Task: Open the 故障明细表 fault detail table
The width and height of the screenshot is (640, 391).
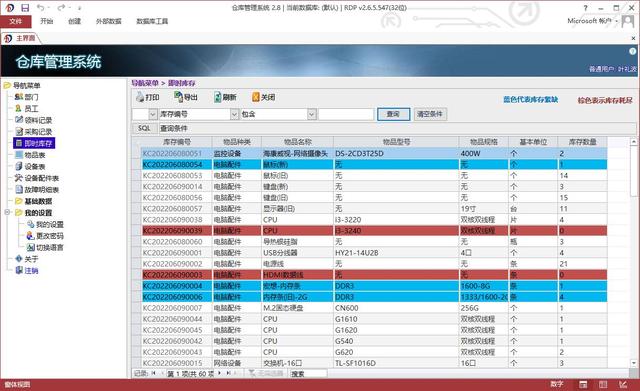Action: pyautogui.click(x=37, y=189)
